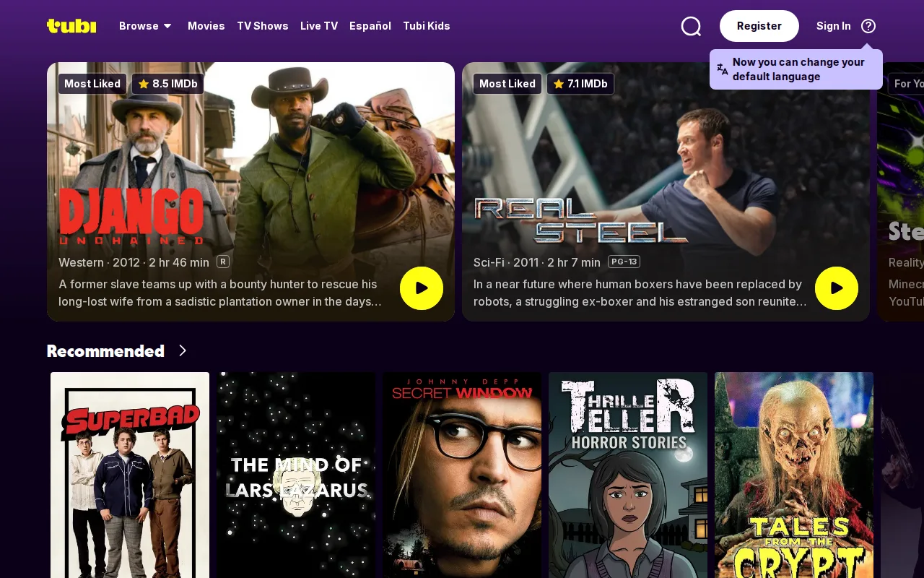The height and width of the screenshot is (578, 924).
Task: Play Django Unchained with the yellow play button
Action: point(422,288)
